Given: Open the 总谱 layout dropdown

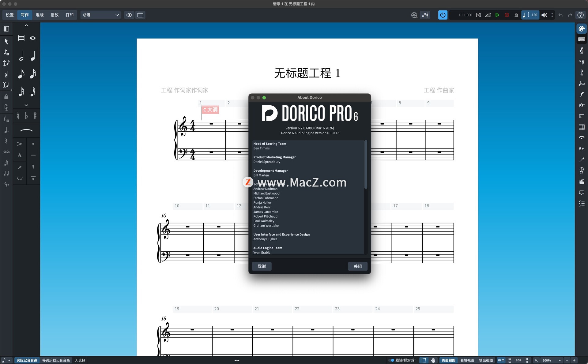Looking at the screenshot, I should (x=100, y=15).
